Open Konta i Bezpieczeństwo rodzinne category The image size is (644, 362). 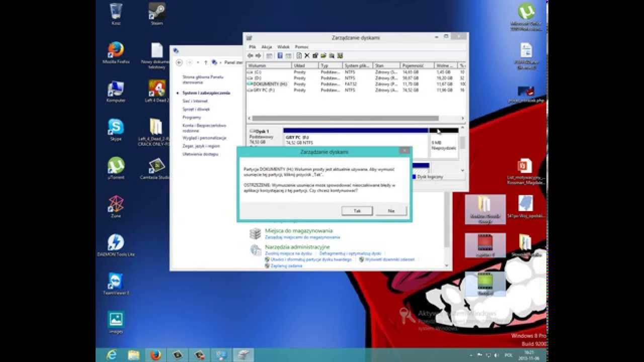pos(204,128)
